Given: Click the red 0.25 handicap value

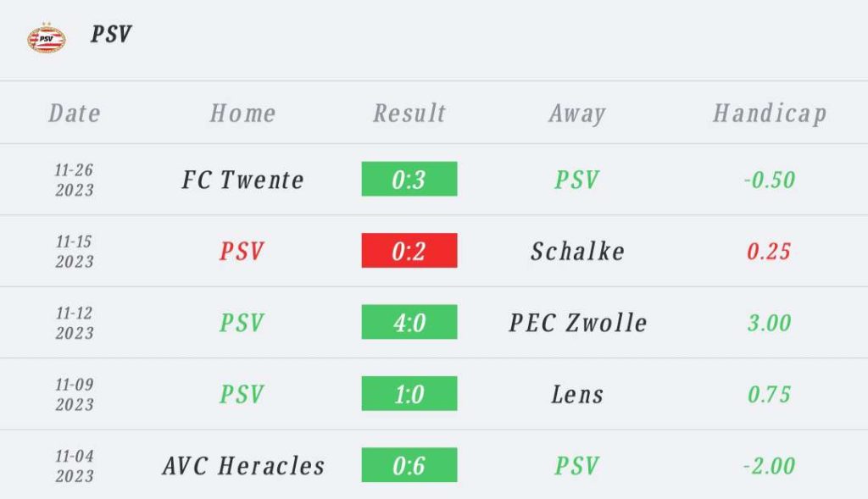Looking at the screenshot, I should coord(769,251).
